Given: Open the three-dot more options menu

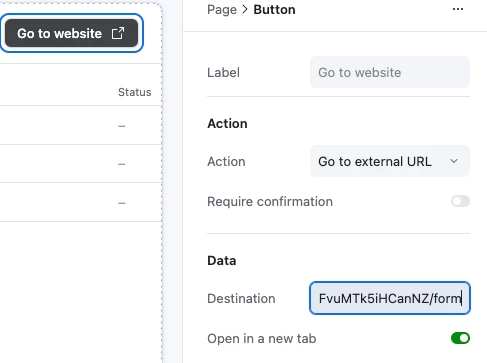Looking at the screenshot, I should [458, 9].
